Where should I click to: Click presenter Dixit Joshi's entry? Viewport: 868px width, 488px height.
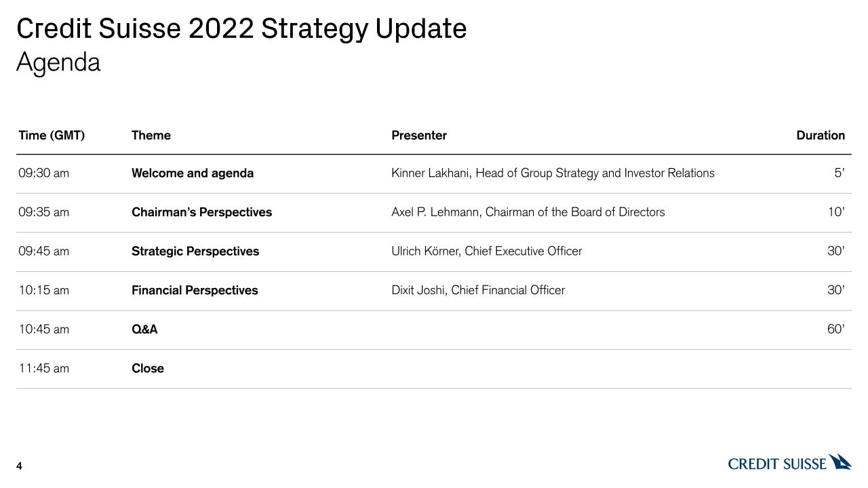[477, 290]
